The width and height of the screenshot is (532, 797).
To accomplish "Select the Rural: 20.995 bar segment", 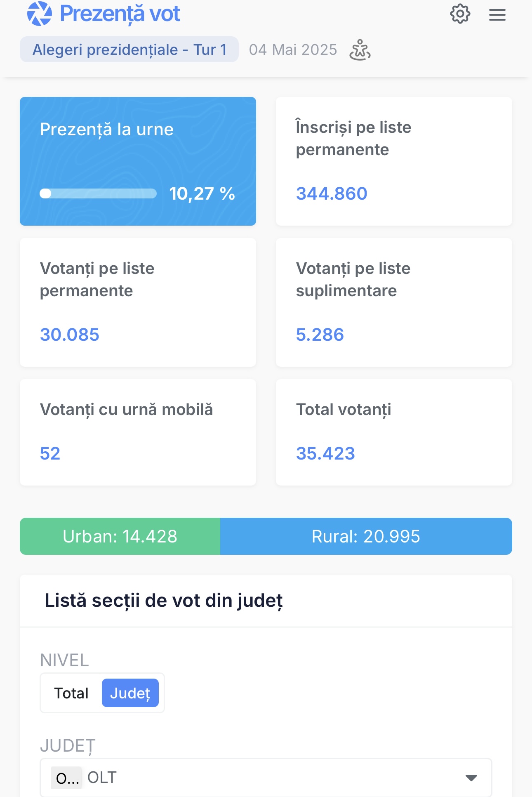I will pos(366,536).
